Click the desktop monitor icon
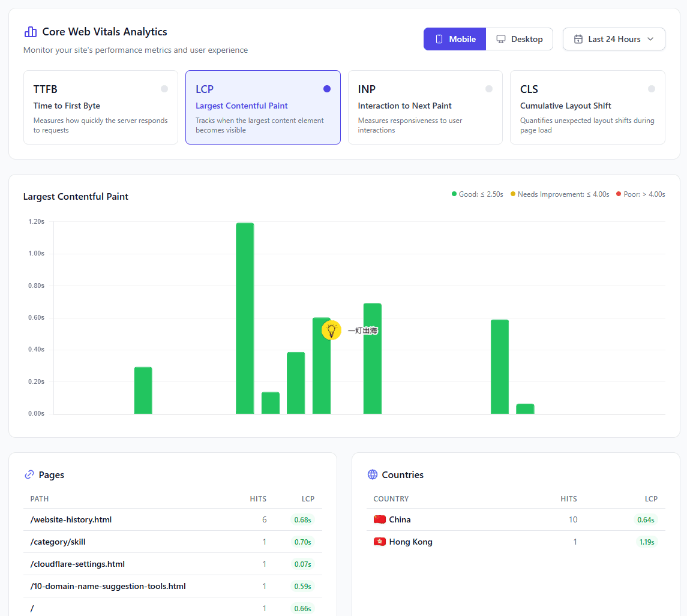Viewport: 687px width, 616px height. coord(501,39)
